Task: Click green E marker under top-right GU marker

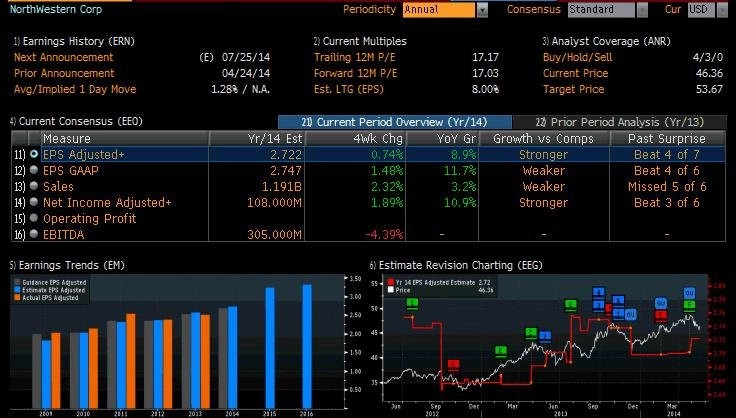Action: [x=689, y=305]
